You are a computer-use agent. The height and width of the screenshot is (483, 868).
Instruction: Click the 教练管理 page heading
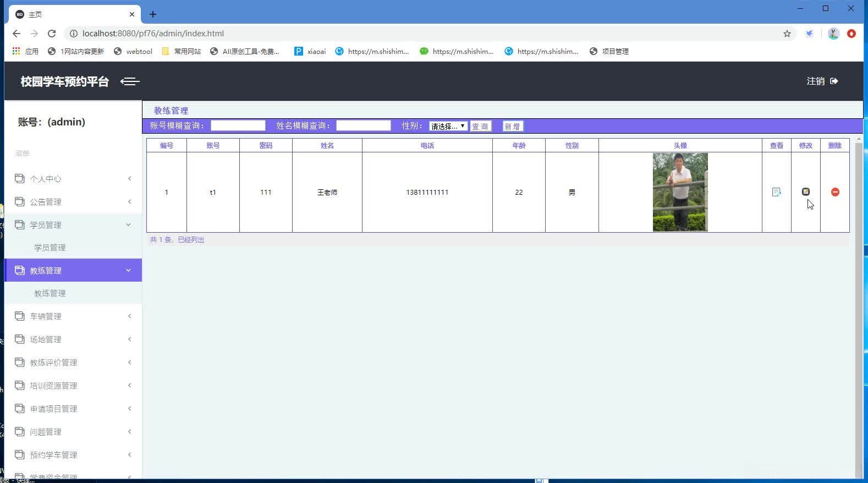pyautogui.click(x=171, y=111)
